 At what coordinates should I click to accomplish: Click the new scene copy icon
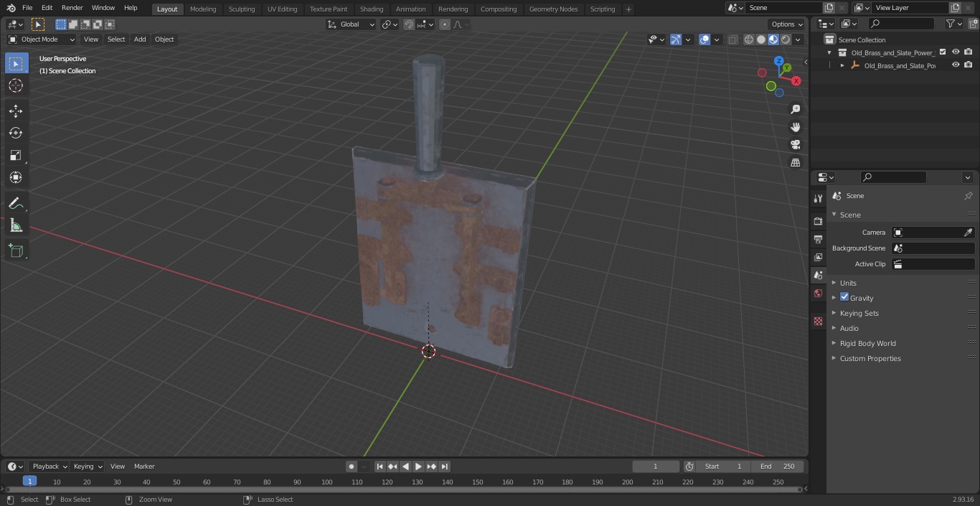(829, 8)
